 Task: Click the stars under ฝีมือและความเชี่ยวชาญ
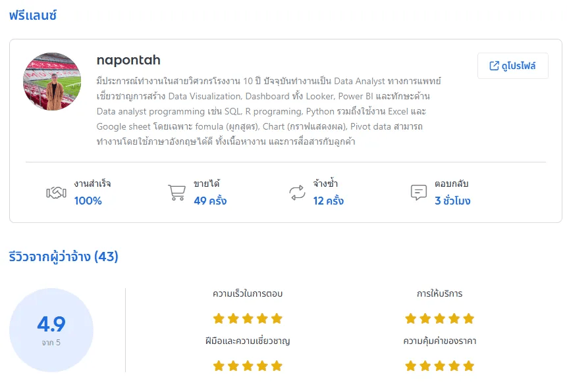pyautogui.click(x=248, y=366)
